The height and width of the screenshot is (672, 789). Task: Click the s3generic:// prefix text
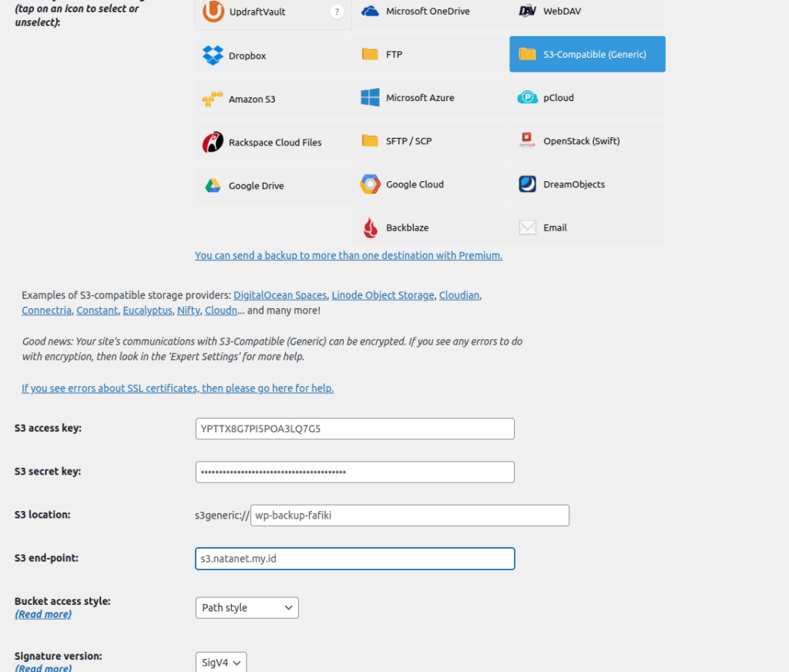point(222,516)
